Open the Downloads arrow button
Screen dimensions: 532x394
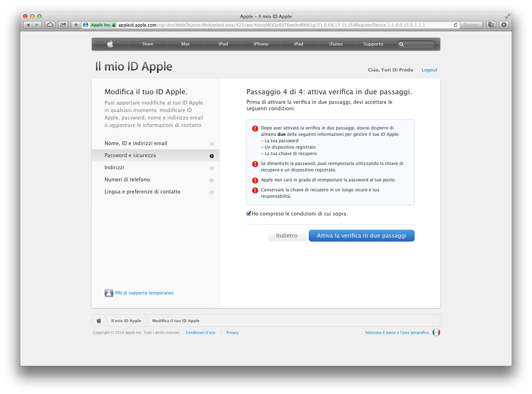pyautogui.click(x=504, y=25)
